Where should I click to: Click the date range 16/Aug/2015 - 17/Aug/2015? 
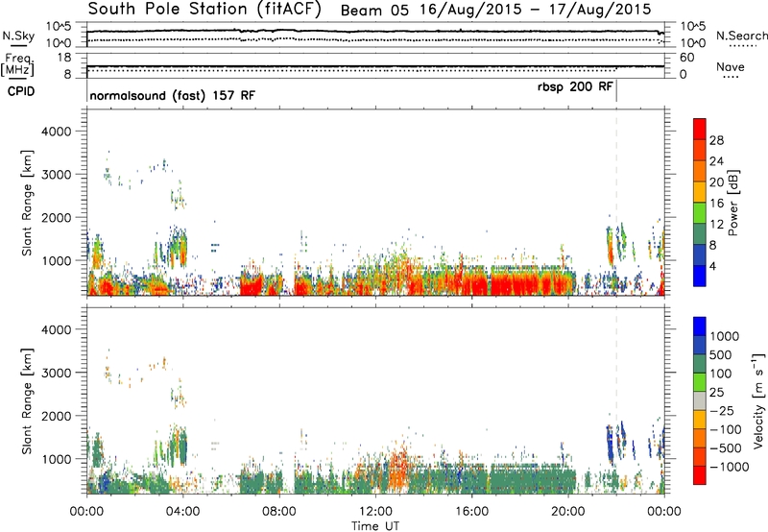536,10
